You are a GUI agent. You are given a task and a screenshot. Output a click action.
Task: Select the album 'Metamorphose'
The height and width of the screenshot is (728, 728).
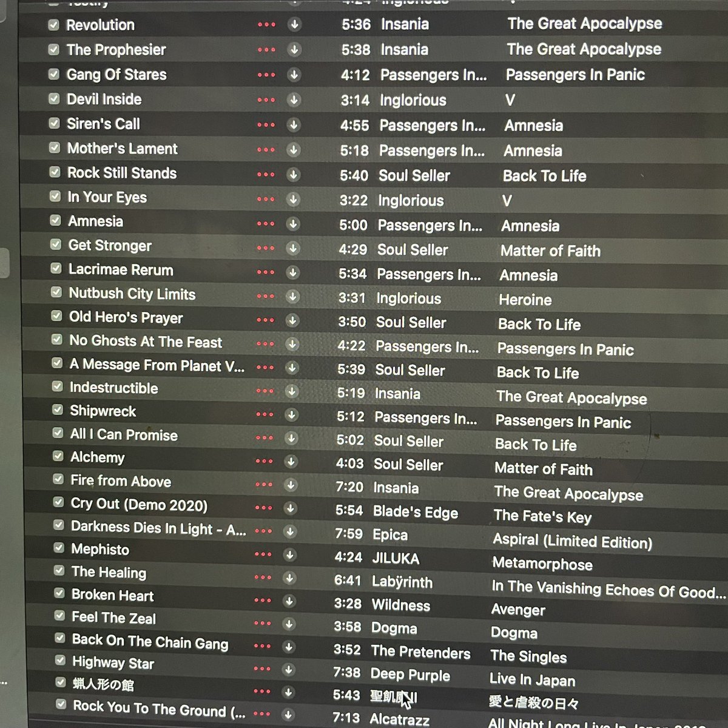pos(542,564)
